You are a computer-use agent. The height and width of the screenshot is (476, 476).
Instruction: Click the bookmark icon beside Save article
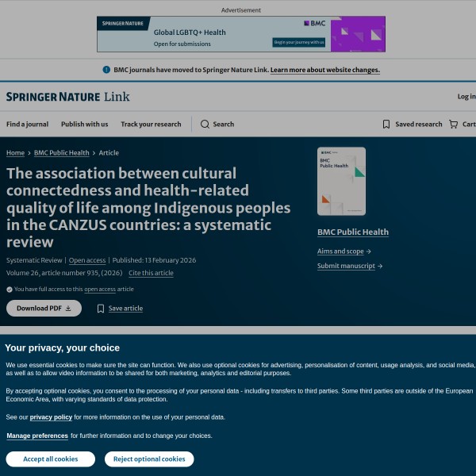[101, 309]
